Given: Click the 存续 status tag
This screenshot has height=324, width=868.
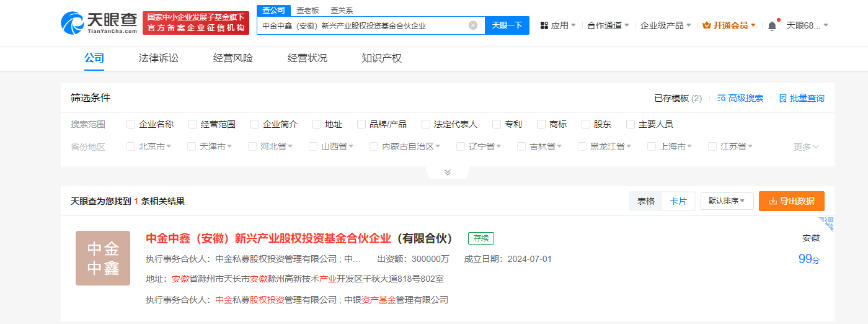Looking at the screenshot, I should pos(481,238).
